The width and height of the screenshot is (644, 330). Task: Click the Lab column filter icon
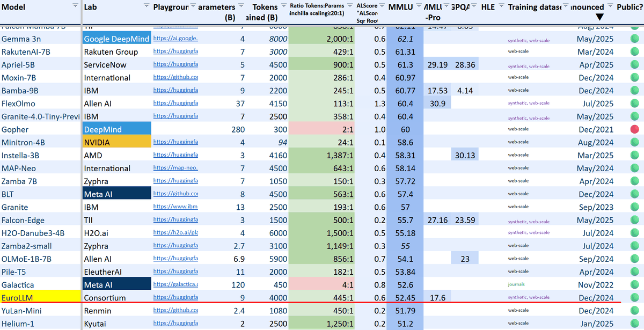pyautogui.click(x=147, y=5)
